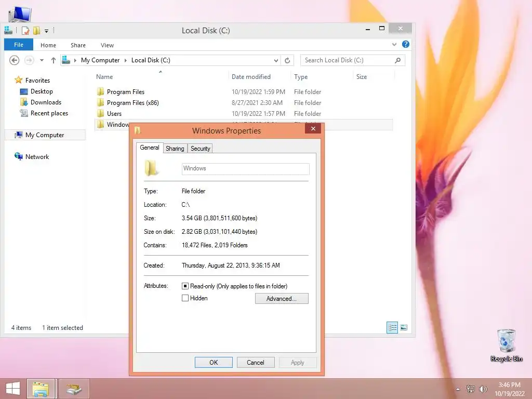Close the Windows Properties dialog
Screen dimensions: 532x399
click(x=313, y=129)
